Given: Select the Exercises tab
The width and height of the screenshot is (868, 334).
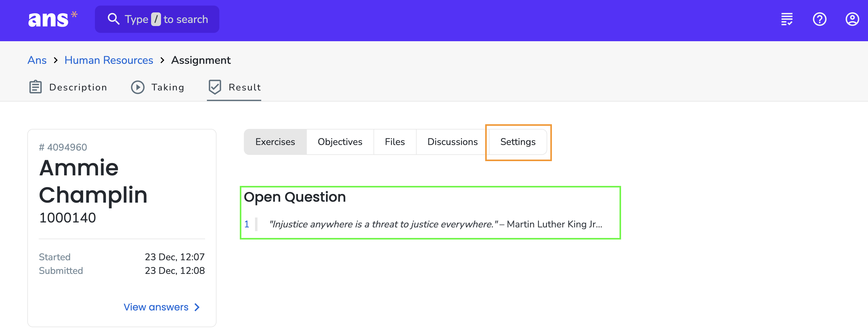Looking at the screenshot, I should (x=275, y=142).
